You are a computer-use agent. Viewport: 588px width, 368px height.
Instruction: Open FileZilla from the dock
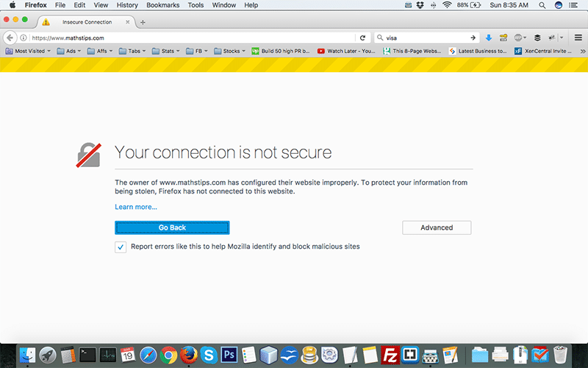coord(390,355)
